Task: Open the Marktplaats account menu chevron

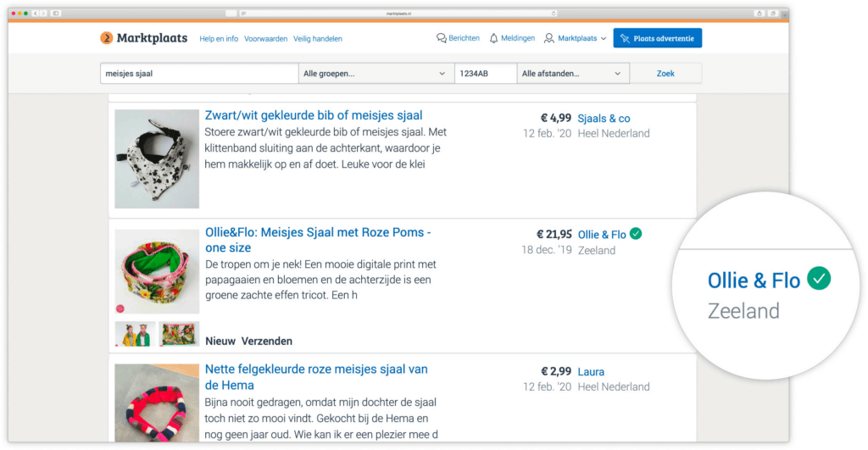Action: 604,39
